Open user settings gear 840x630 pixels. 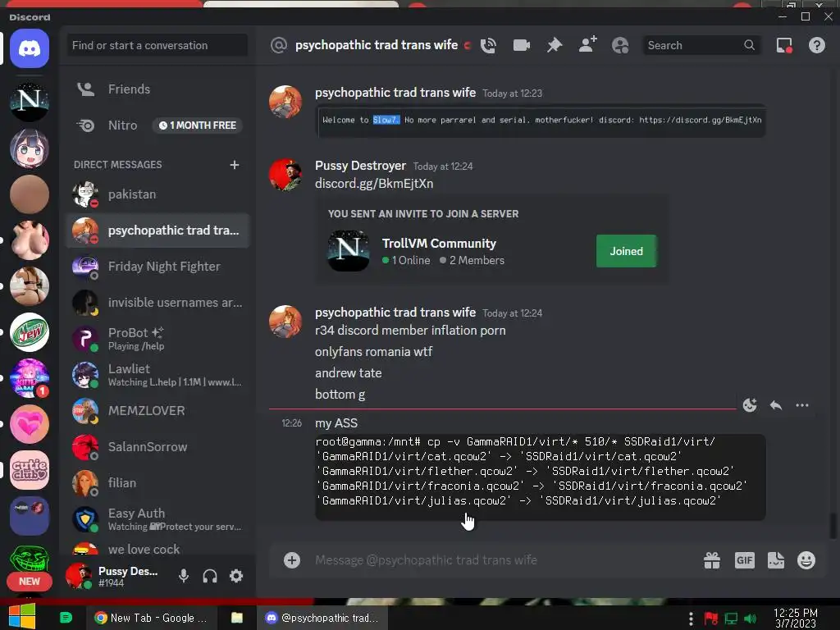236,576
